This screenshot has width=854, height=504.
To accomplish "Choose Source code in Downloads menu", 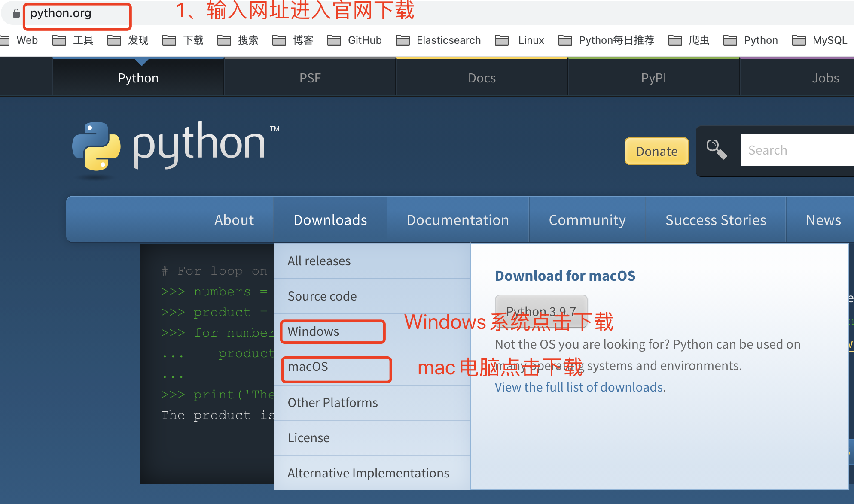I will pyautogui.click(x=372, y=296).
